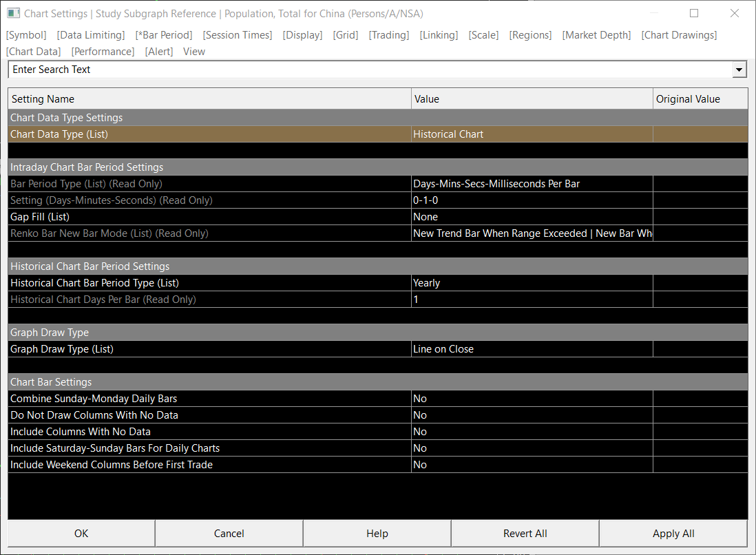Open the search text dropdown arrow
The image size is (756, 555).
pos(739,70)
